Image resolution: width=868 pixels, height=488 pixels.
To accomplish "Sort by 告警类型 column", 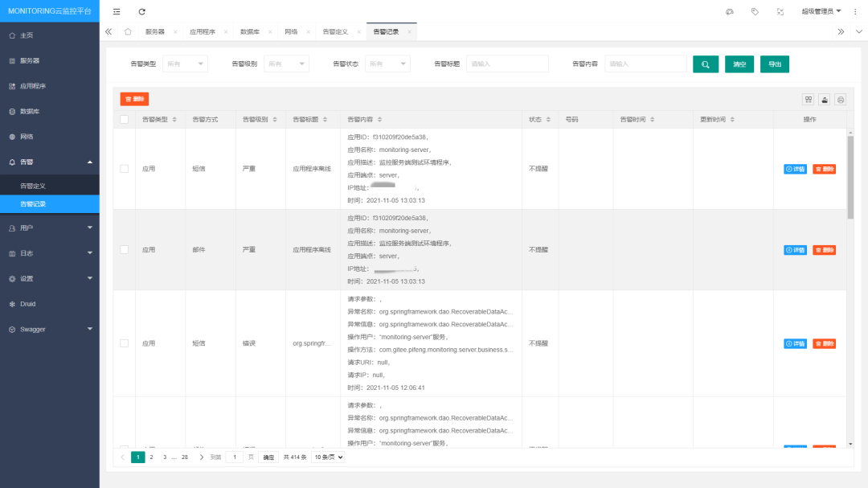I will pos(174,120).
